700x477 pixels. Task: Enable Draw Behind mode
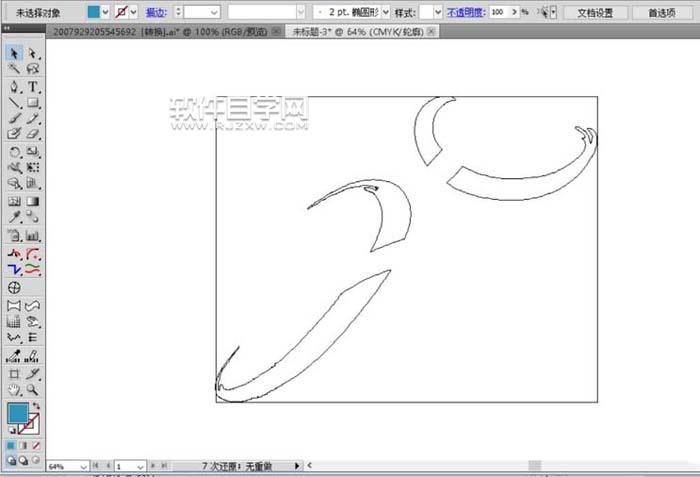click(23, 460)
